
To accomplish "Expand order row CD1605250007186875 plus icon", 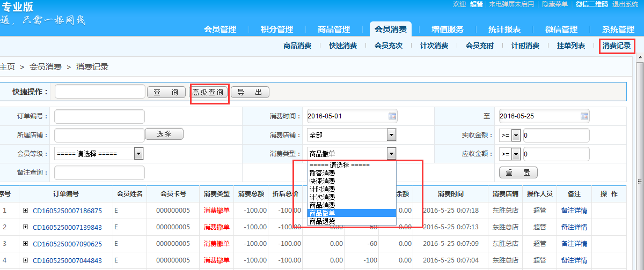I will click(25, 211).
